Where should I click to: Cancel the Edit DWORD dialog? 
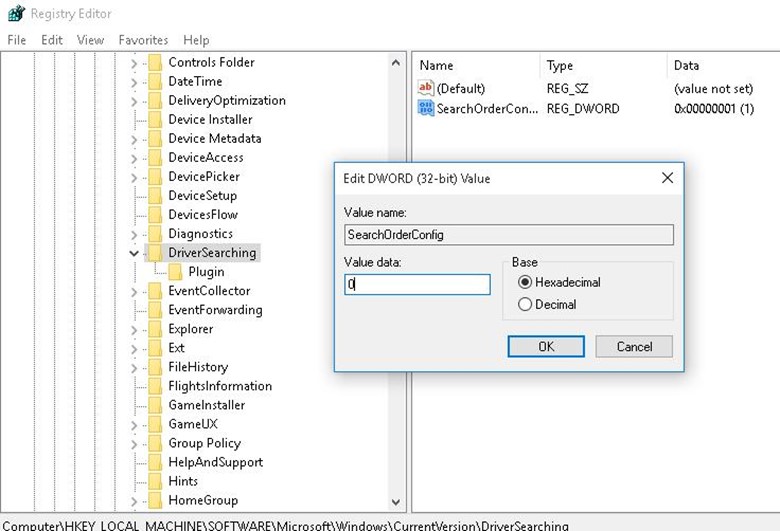click(634, 346)
